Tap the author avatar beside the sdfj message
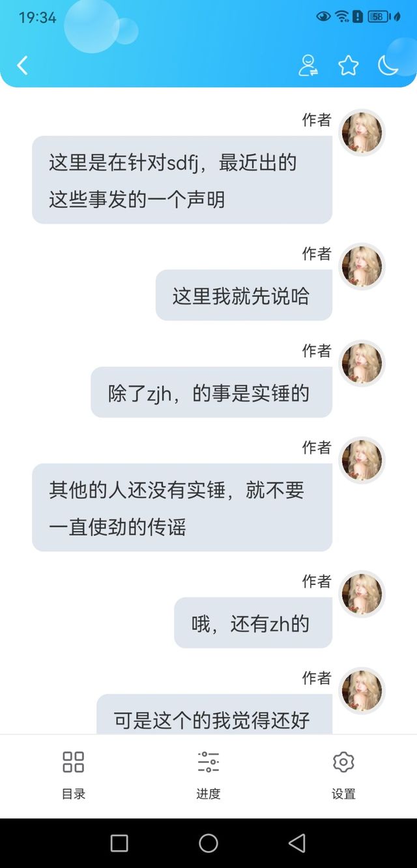The image size is (417, 868). click(362, 132)
